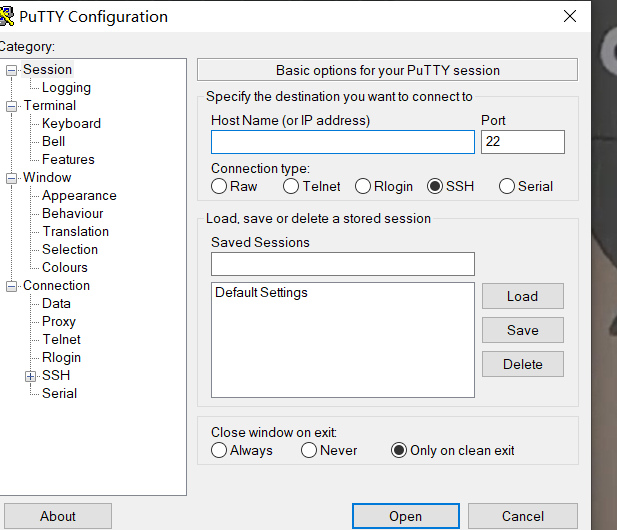Open the Proxy category

[59, 321]
